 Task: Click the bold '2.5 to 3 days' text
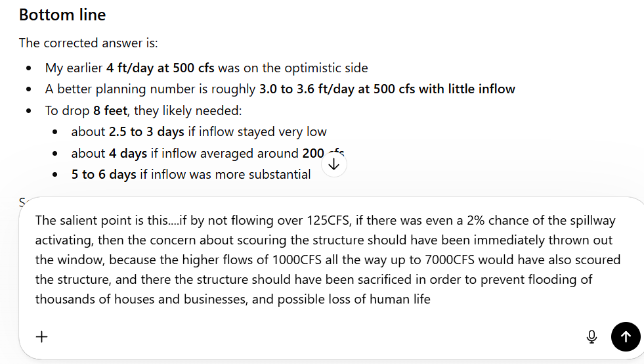(146, 131)
